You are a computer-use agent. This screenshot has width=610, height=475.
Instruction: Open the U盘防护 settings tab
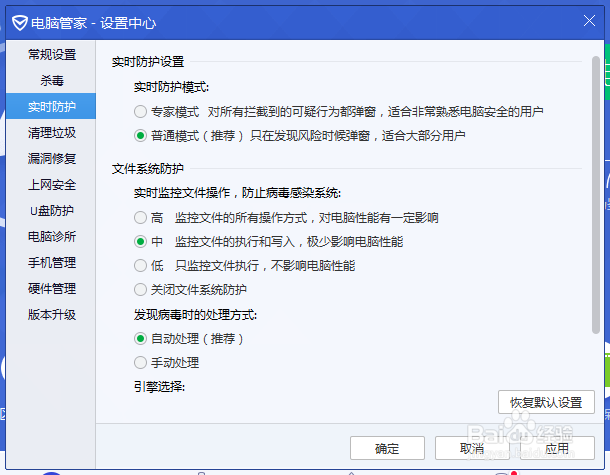[x=52, y=210]
